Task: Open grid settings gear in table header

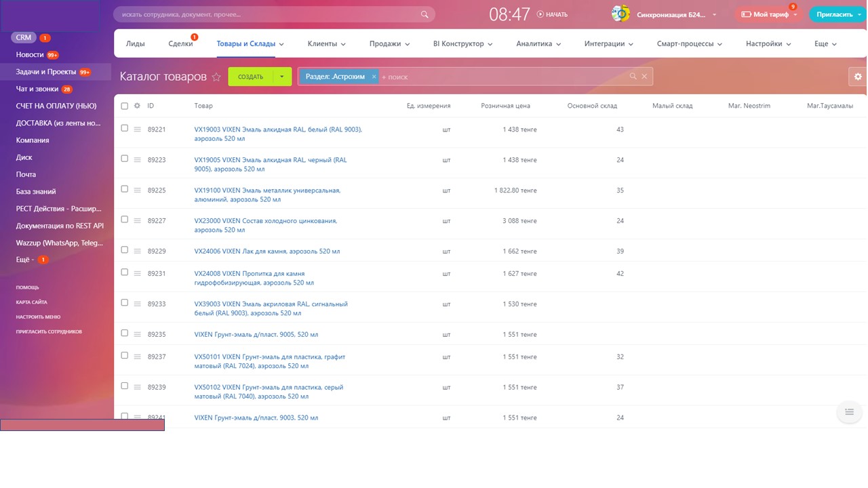Action: click(137, 106)
